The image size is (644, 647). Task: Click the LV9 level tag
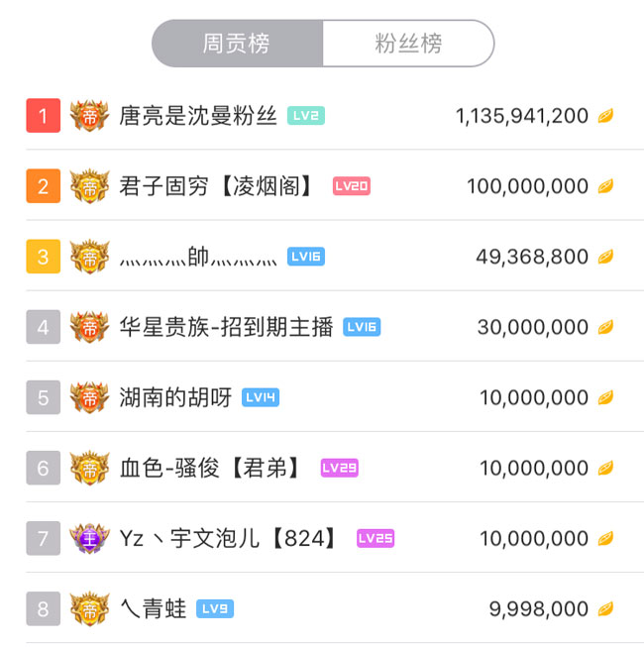pyautogui.click(x=215, y=608)
